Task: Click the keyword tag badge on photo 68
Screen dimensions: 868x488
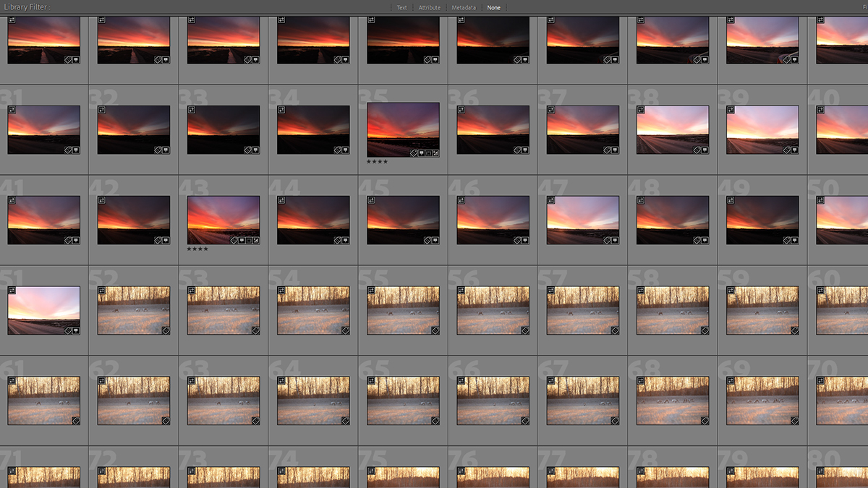Action: (x=704, y=421)
